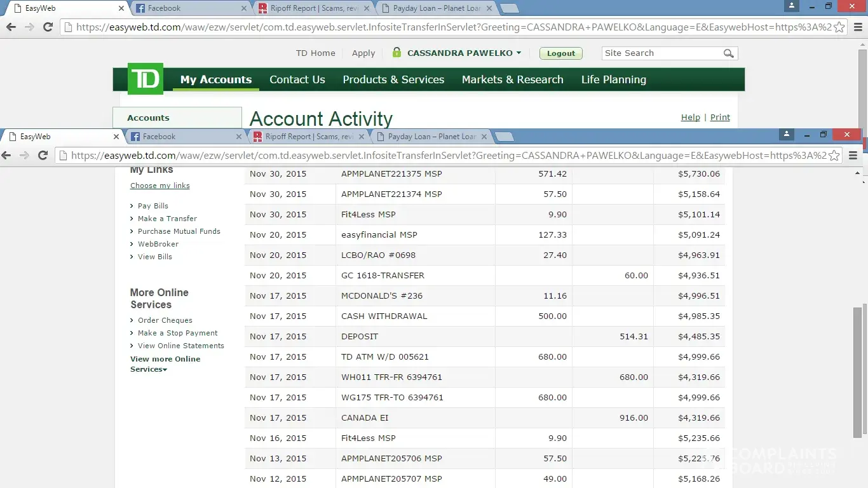The width and height of the screenshot is (868, 488).
Task: Close the Facebook tab in the front window
Action: point(239,137)
